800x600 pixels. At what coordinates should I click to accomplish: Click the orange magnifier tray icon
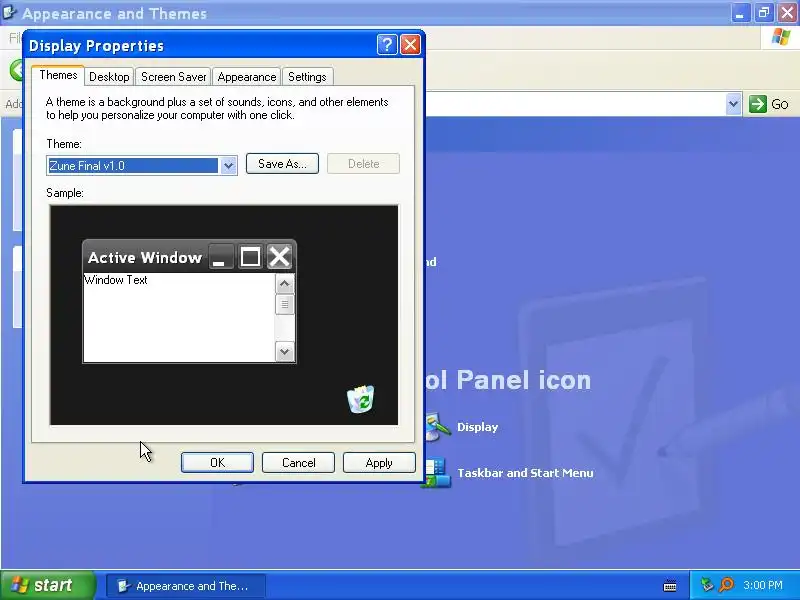(x=726, y=585)
